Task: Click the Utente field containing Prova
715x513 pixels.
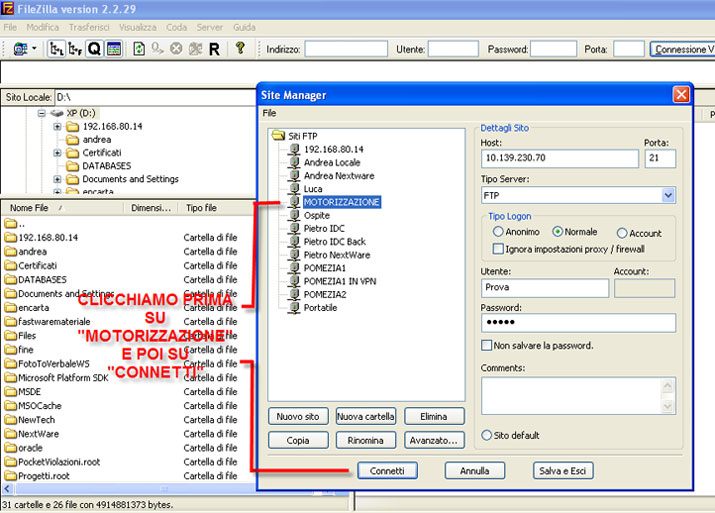Action: tap(545, 288)
